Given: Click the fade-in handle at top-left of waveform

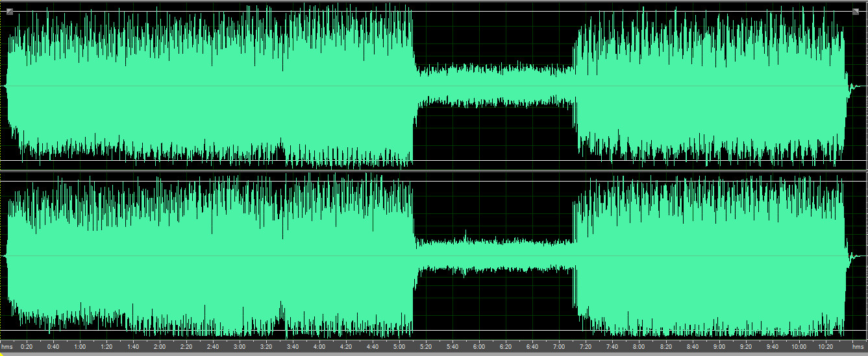Looking at the screenshot, I should pos(9,11).
